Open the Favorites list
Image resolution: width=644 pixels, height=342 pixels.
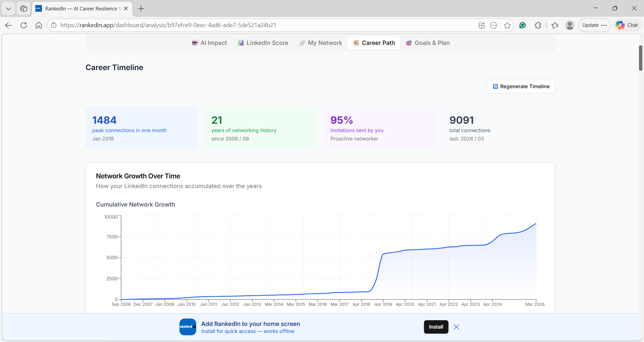(x=555, y=25)
